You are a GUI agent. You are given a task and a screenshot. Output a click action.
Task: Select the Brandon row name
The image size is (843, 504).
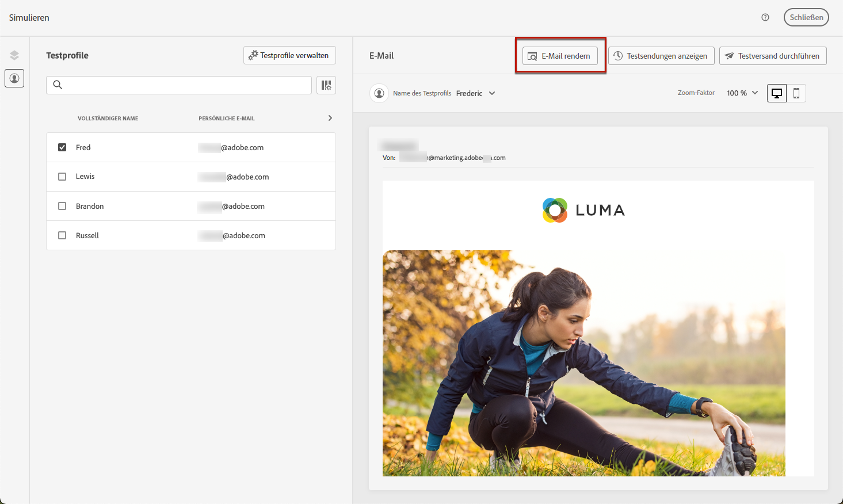[x=90, y=206]
